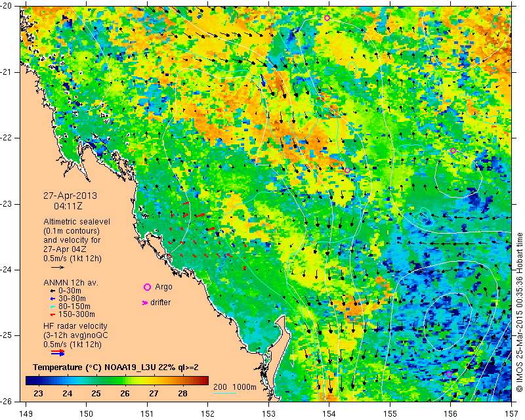Click the date text 27-Apr-2013
Image resolution: width=525 pixels, height=420 pixels.
coord(70,196)
